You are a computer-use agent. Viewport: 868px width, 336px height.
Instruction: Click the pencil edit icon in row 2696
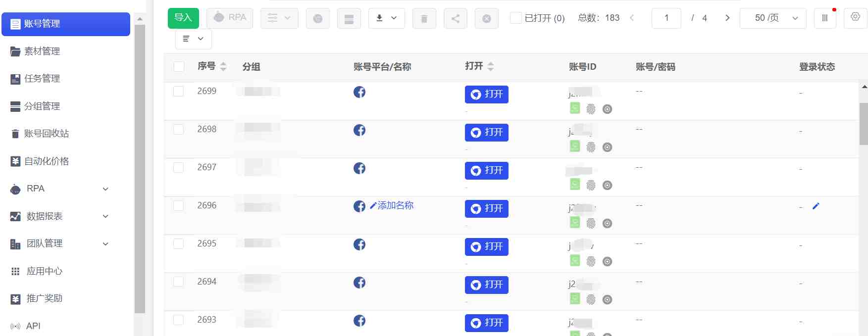(816, 206)
